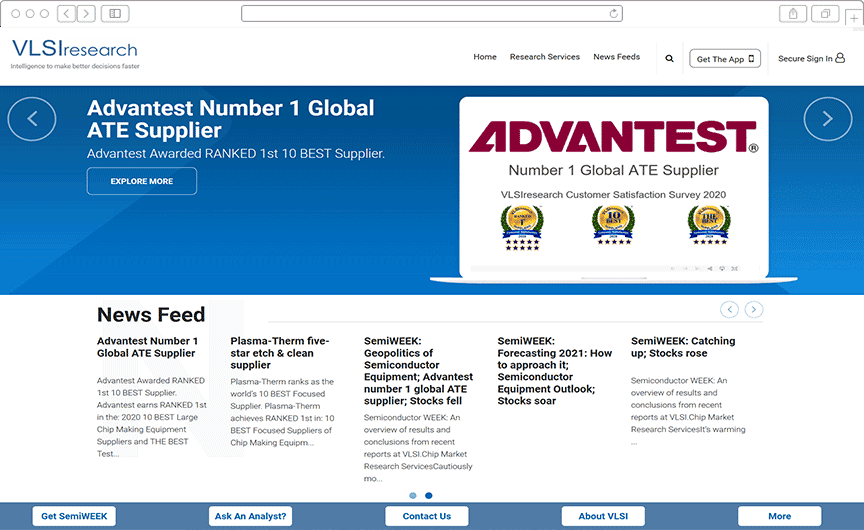Open the News Feeds menu item
This screenshot has height=530, width=864.
[616, 57]
